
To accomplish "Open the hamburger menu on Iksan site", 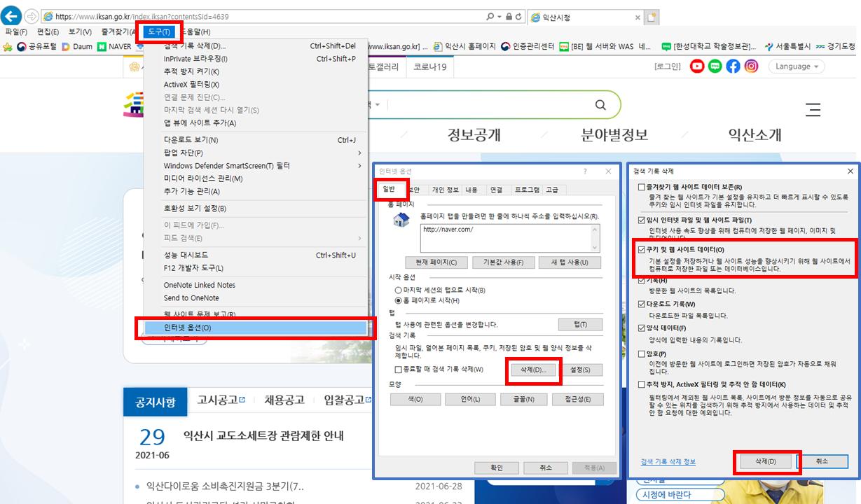I will coord(813,109).
